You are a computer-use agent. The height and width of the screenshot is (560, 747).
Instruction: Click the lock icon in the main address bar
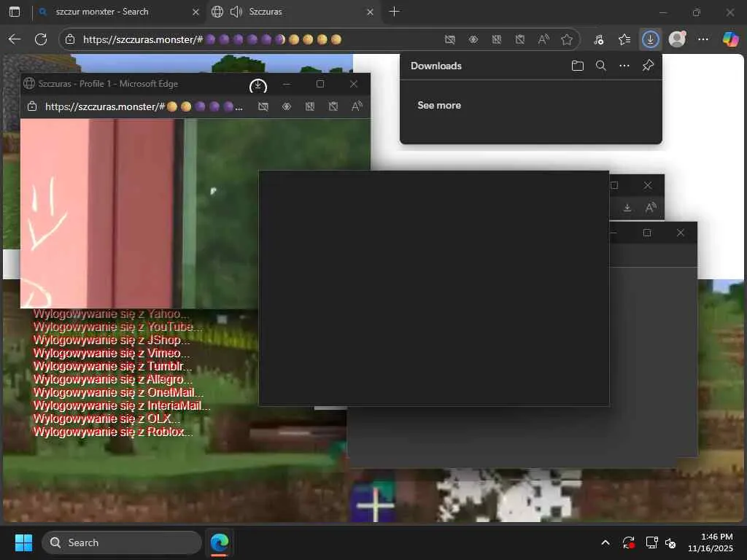coord(70,39)
